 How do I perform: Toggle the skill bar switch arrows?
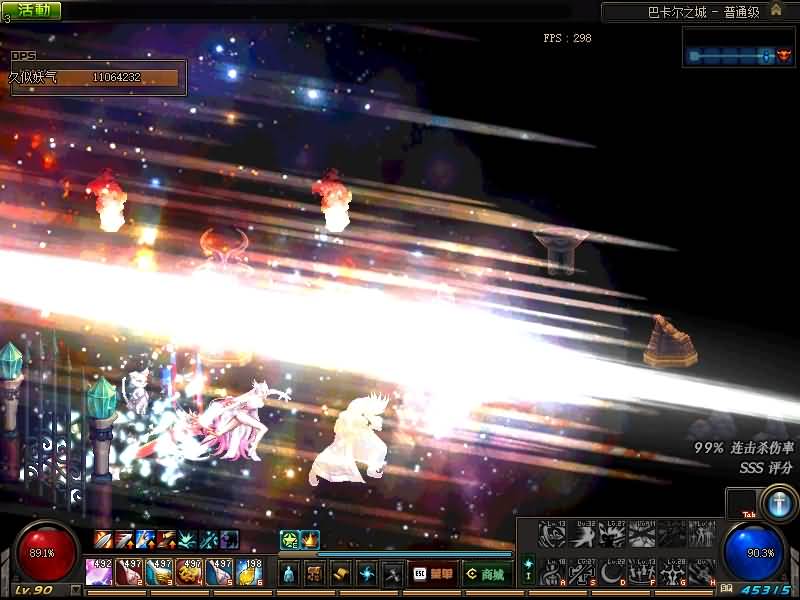(x=528, y=569)
